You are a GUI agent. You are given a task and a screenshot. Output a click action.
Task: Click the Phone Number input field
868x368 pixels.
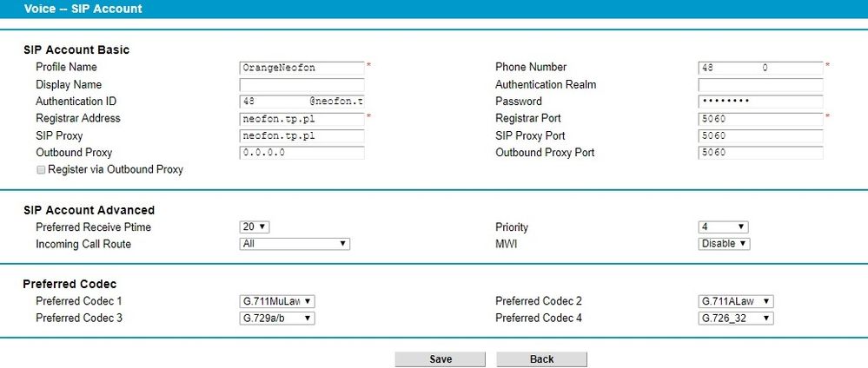click(x=760, y=68)
